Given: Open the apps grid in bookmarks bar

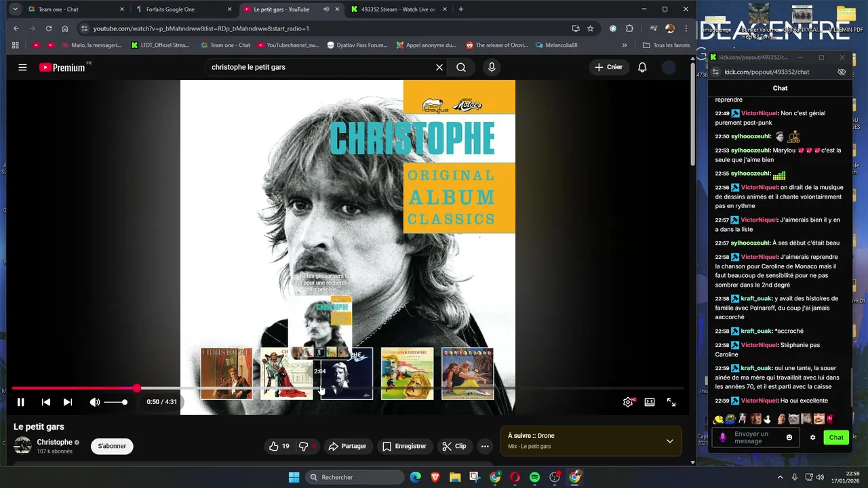Looking at the screenshot, I should point(16,45).
